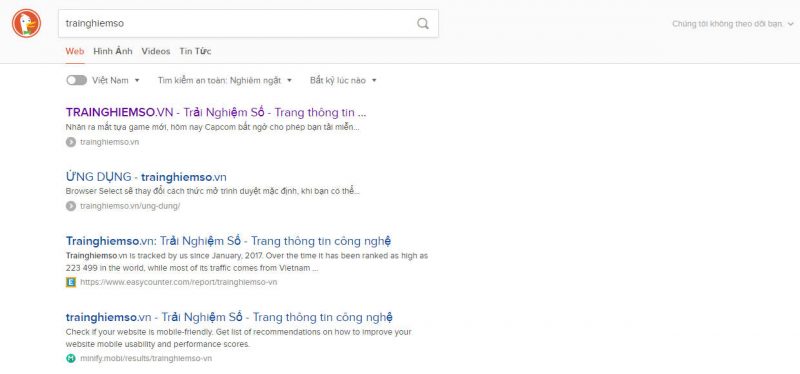This screenshot has width=800, height=374.
Task: Expand the Chúng tôi không theo dõi bạn menu
Action: (733, 24)
